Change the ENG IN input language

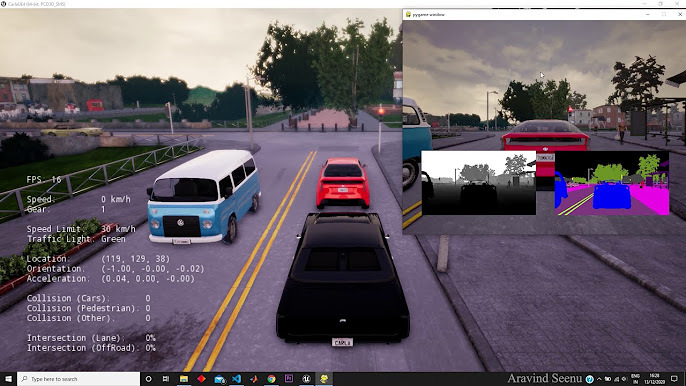[x=636, y=379]
